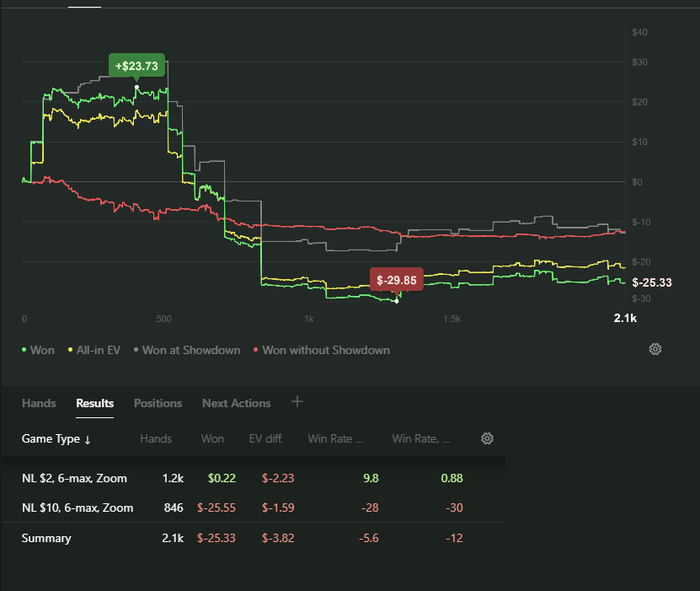Sort by Game Type column header
The height and width of the screenshot is (591, 700).
(x=56, y=439)
